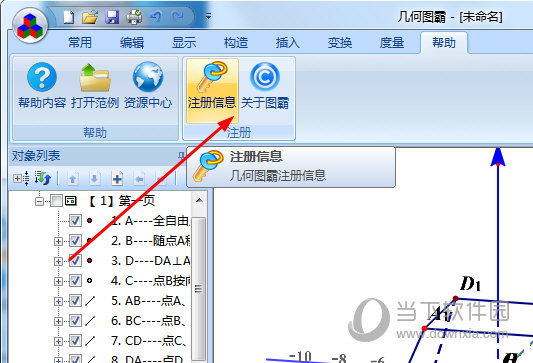Click the printer icon in quick access toolbar
Image resolution: width=533 pixels, height=363 pixels.
pos(134,17)
